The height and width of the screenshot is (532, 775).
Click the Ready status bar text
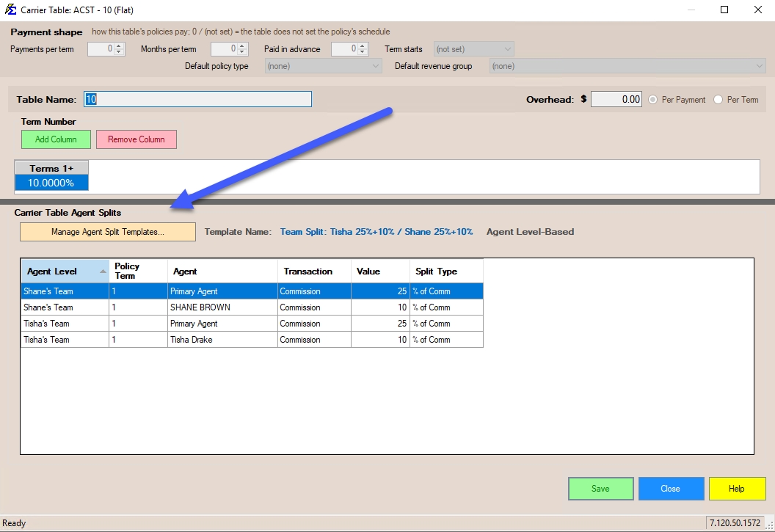point(14,523)
